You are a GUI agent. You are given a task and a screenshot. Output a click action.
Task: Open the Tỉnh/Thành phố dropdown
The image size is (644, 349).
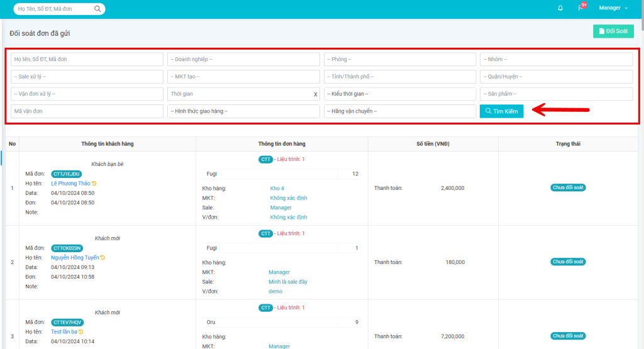pyautogui.click(x=400, y=77)
